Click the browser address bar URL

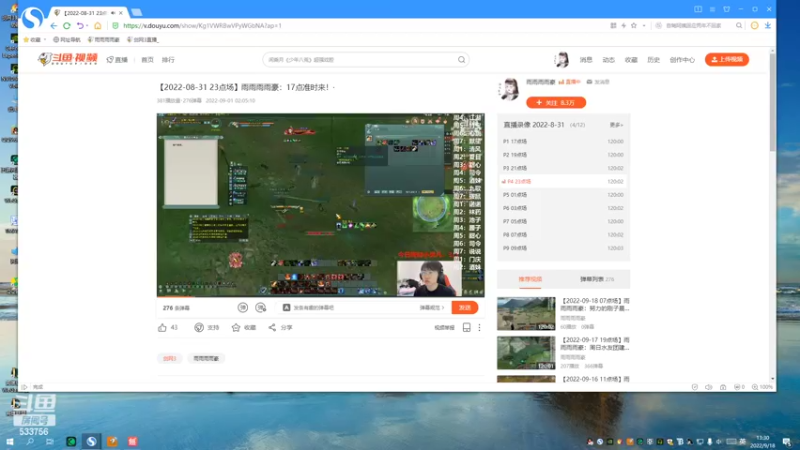click(202, 26)
